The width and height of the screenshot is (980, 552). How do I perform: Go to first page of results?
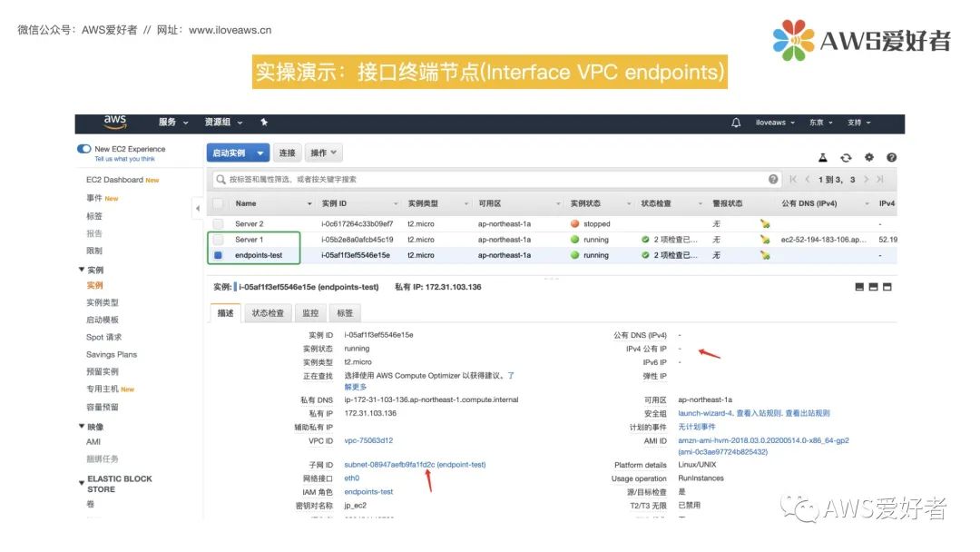(792, 180)
